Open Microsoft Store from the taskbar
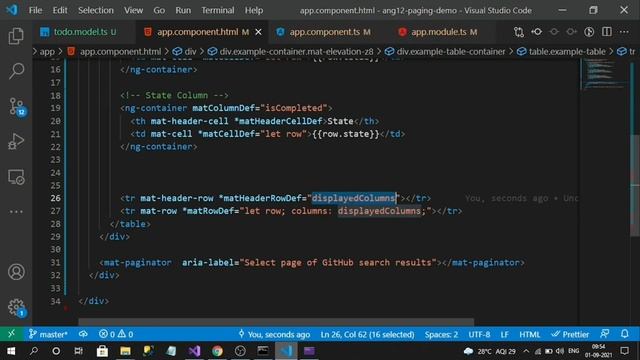 pyautogui.click(x=102, y=351)
